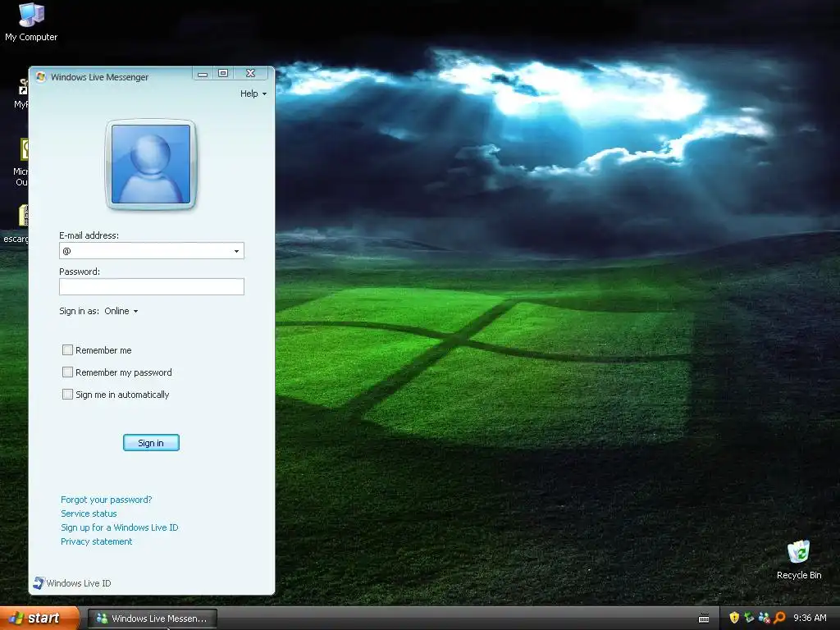Open the Sign in as Online status dropdown
Image resolution: width=840 pixels, height=630 pixels.
coord(121,311)
